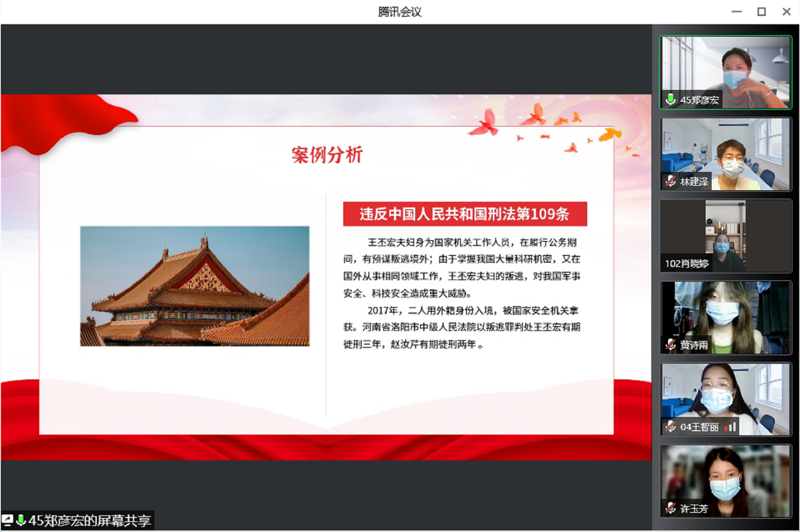Maximize the 腾讯会议 window
Viewport: 800px width, 532px height.
pyautogui.click(x=761, y=12)
